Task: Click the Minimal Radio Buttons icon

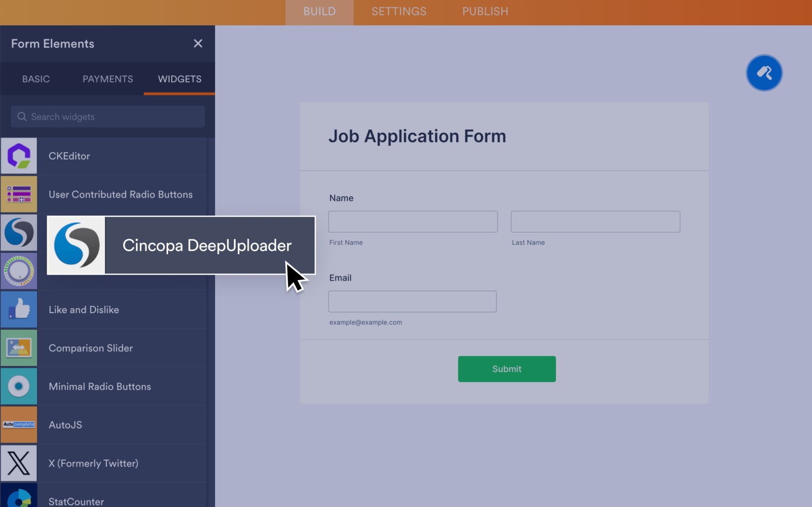Action: coord(19,387)
